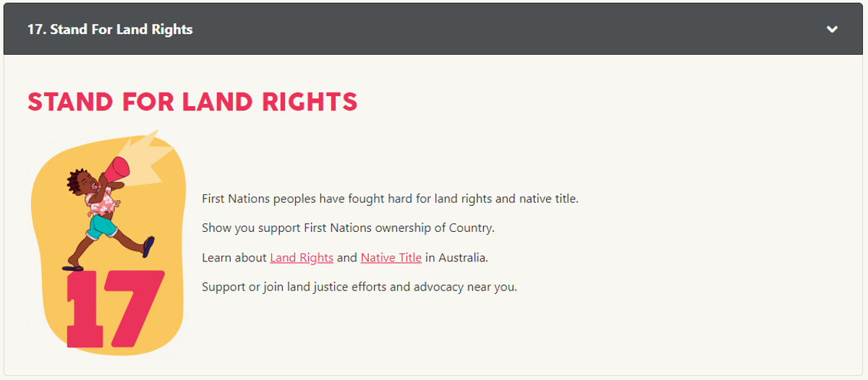868x380 pixels.
Task: Click the '17. Stand For Land Rights' accordion title
Action: tap(110, 30)
